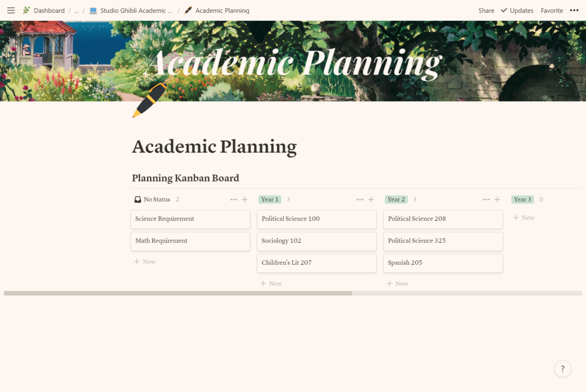Viewport: 586px width, 392px height.
Task: Open No Status column options menu
Action: coord(233,199)
